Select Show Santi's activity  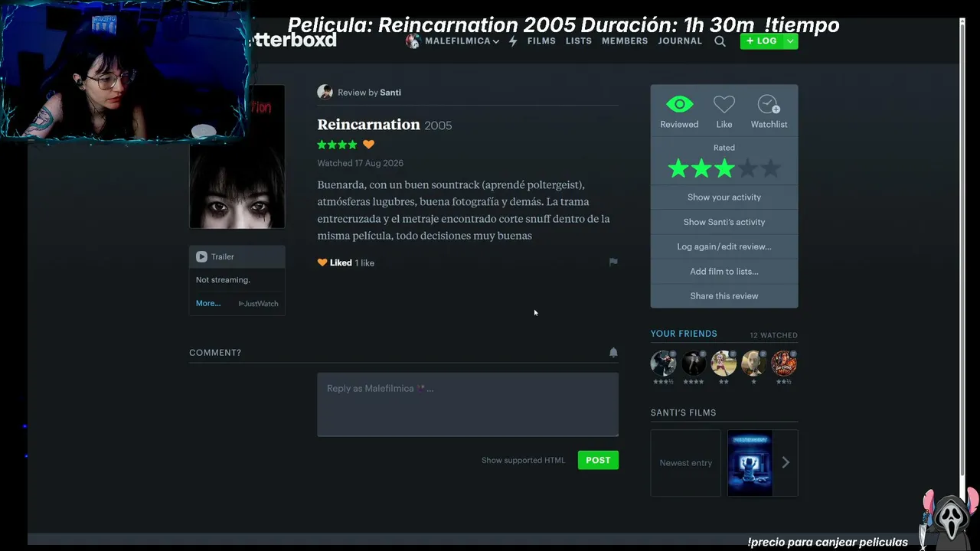click(x=724, y=222)
